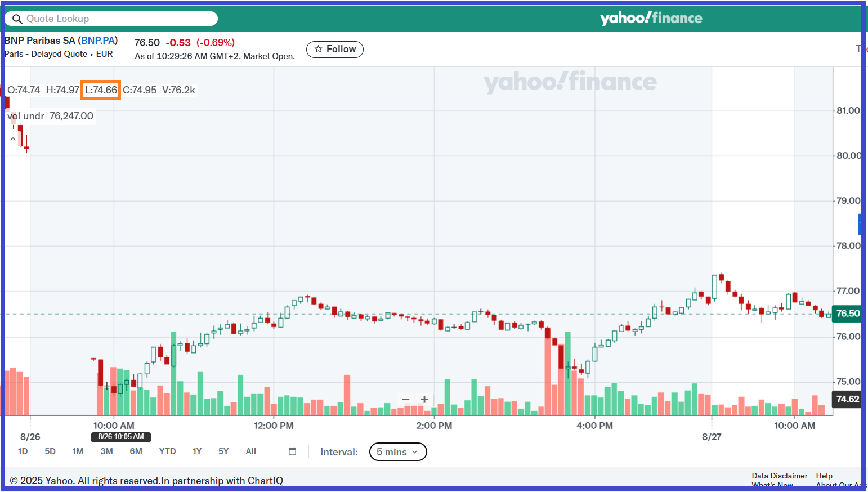Open the calendar date range picker

click(292, 451)
